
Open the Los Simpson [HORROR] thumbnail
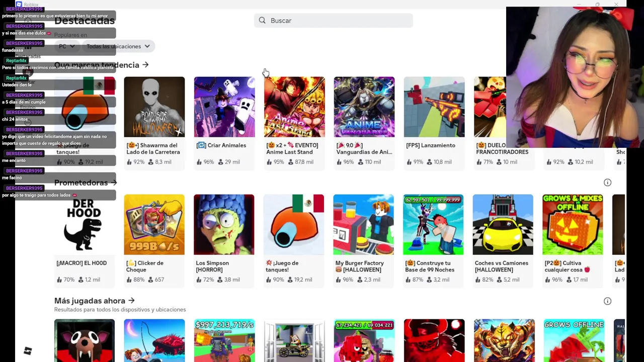224,225
